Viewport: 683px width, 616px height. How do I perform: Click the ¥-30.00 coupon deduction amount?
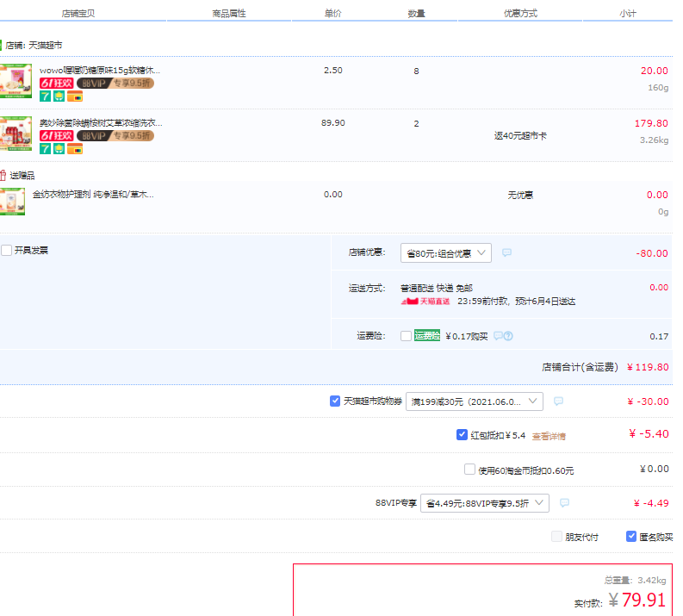(648, 401)
